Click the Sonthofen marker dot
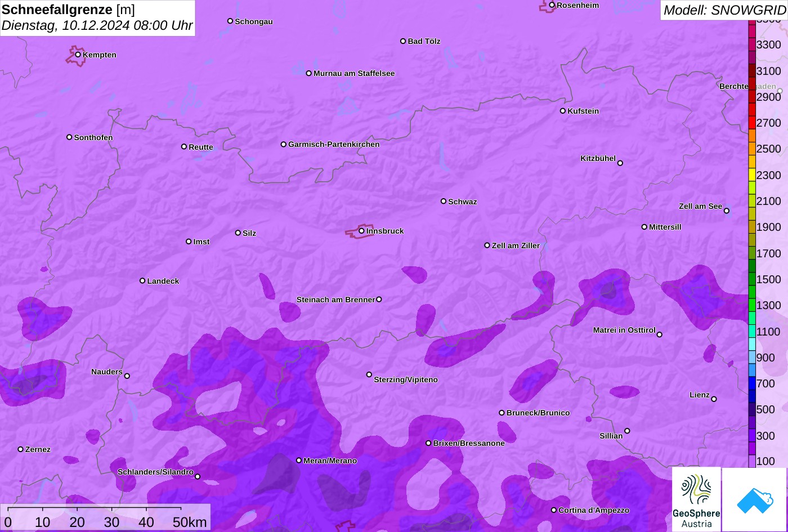The height and width of the screenshot is (532, 788). [x=70, y=137]
